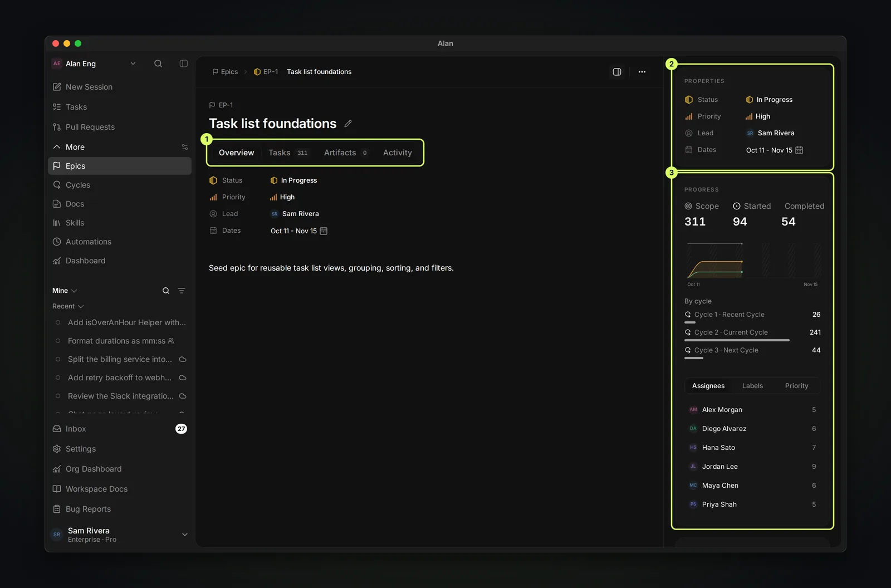891x588 pixels.
Task: Open Sam Rivera lead in Properties panel
Action: coord(770,133)
